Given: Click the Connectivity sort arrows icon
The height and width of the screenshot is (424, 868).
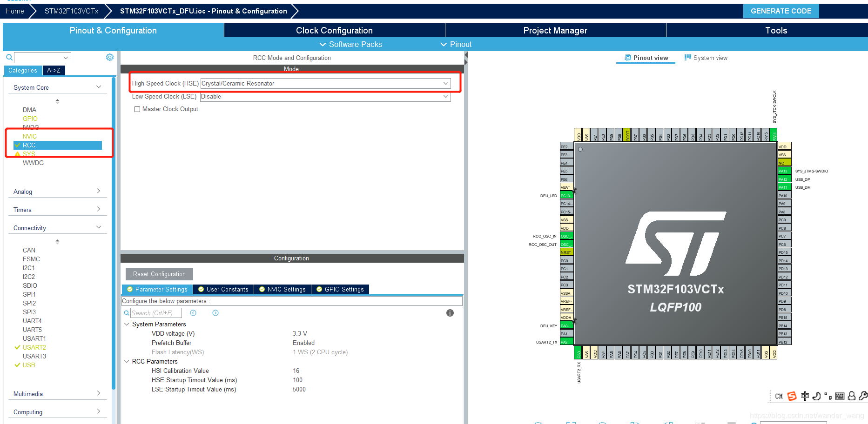Looking at the screenshot, I should pos(57,242).
